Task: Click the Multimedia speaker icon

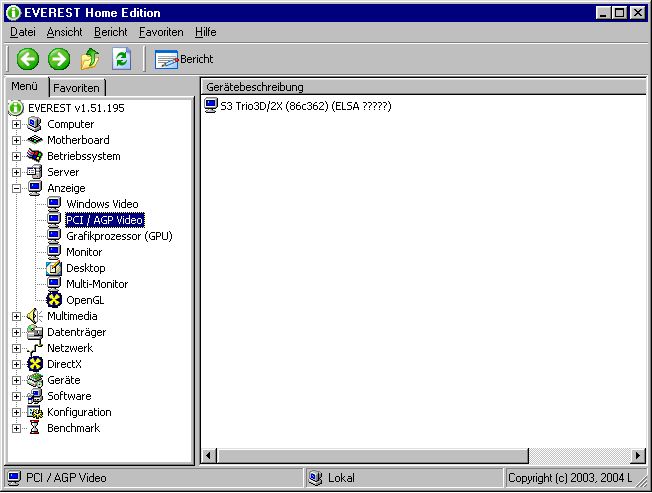Action: (35, 316)
